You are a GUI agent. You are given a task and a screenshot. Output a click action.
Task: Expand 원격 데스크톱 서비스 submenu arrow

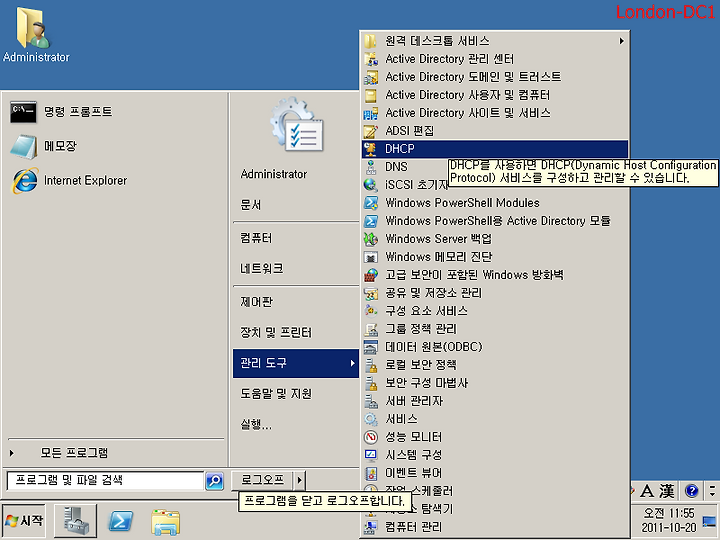coord(621,41)
